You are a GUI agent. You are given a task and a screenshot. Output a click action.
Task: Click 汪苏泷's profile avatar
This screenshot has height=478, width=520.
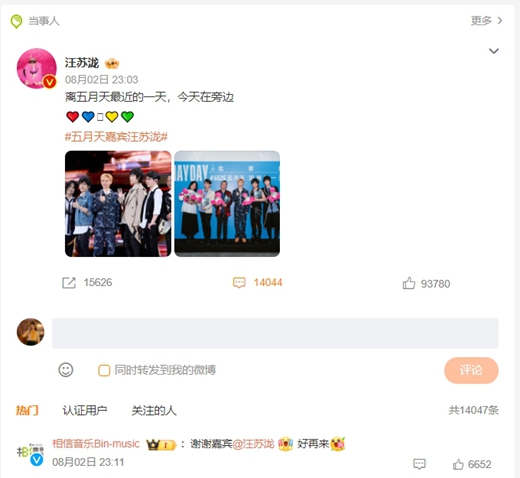pos(37,68)
